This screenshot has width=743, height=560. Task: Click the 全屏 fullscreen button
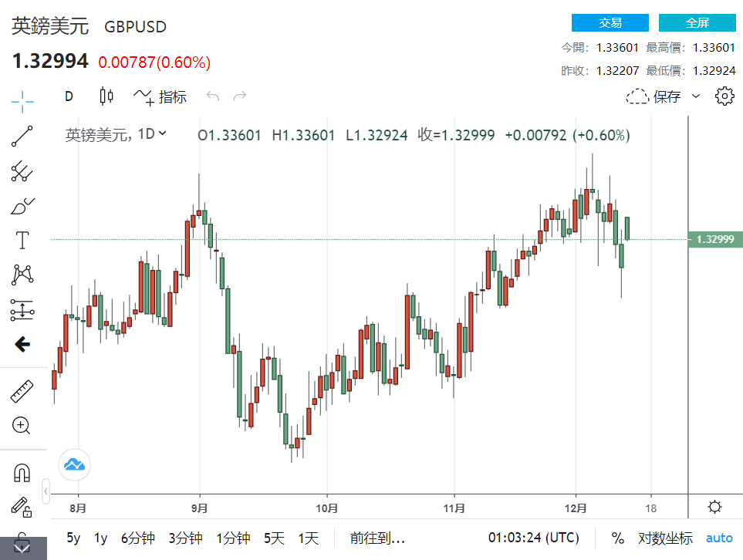tap(697, 22)
